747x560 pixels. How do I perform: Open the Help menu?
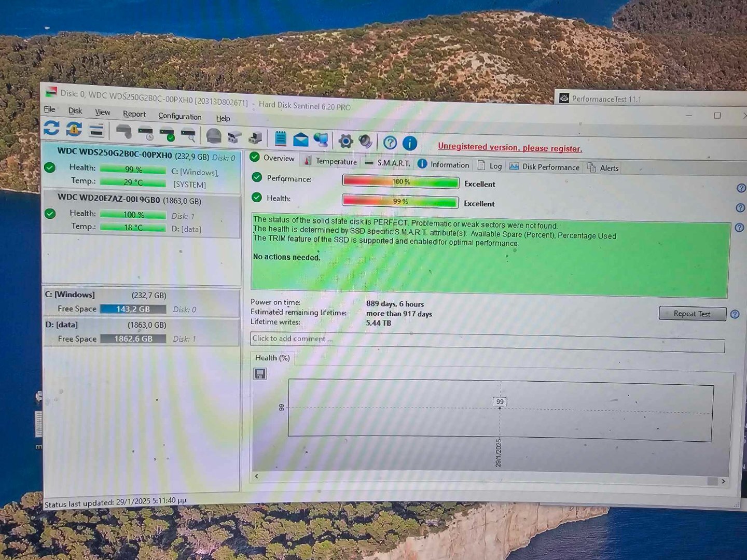[223, 118]
